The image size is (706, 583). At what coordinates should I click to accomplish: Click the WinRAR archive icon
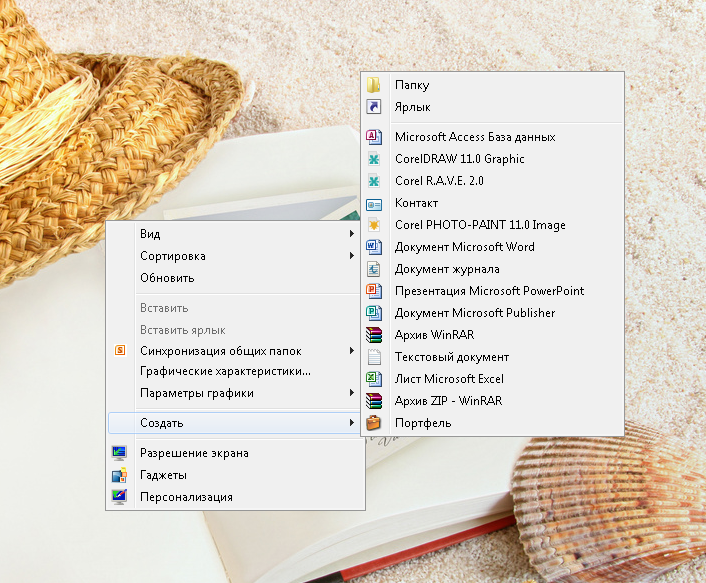[x=374, y=335]
